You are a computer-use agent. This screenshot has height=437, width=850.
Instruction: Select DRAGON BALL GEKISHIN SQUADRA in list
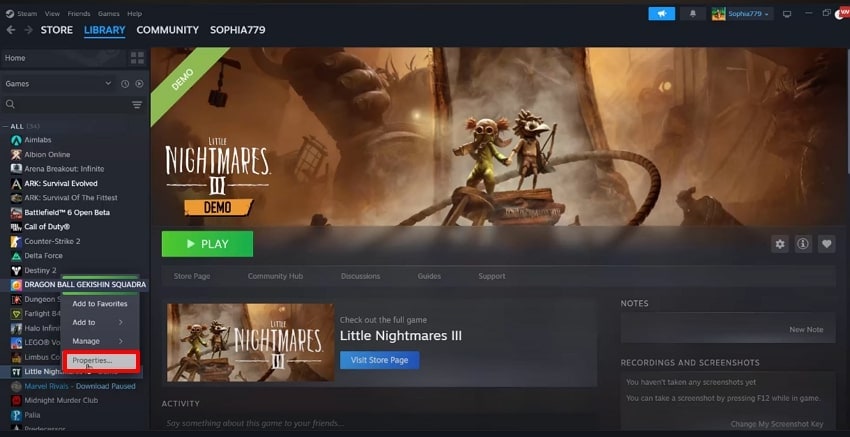tap(85, 285)
